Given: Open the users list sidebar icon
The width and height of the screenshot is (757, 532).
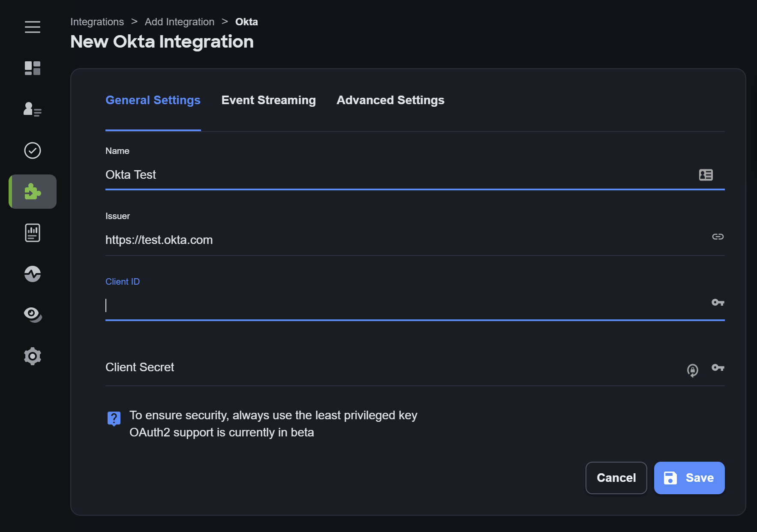Looking at the screenshot, I should tap(33, 109).
